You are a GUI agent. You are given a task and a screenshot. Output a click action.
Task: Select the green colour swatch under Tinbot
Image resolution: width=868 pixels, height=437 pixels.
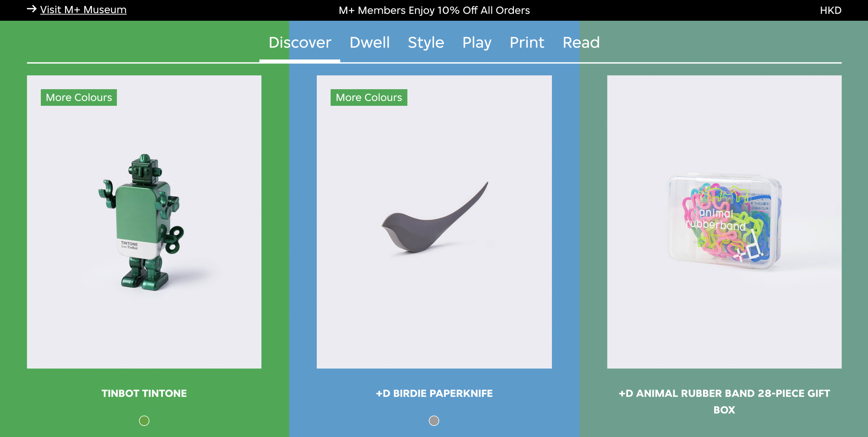[144, 421]
